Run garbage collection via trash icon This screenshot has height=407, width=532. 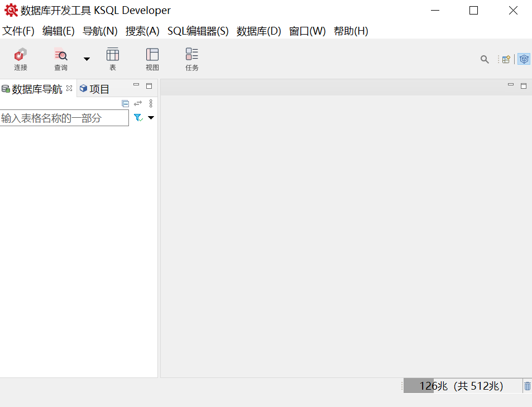click(527, 385)
